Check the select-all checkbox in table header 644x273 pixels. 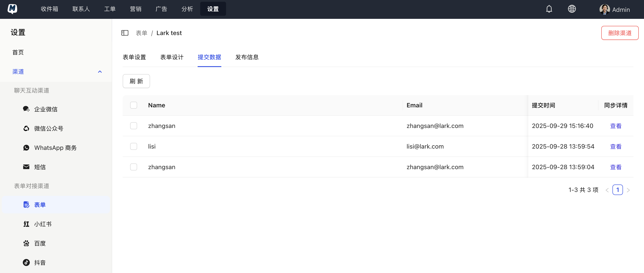pos(133,105)
